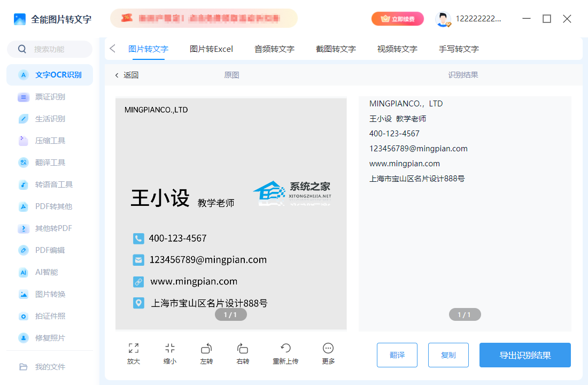Screen dimensions: 588x385
Task: Click the 翻译 translate button
Action: point(397,355)
